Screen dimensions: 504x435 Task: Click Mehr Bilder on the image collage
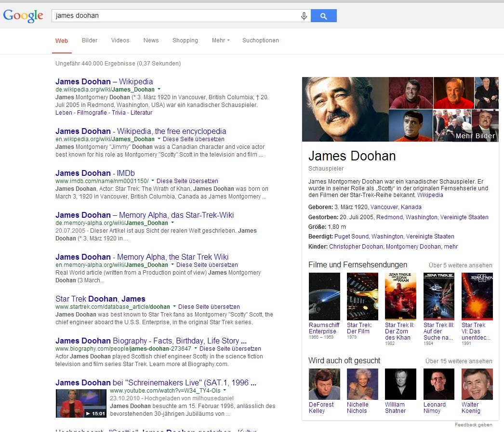[x=475, y=136]
